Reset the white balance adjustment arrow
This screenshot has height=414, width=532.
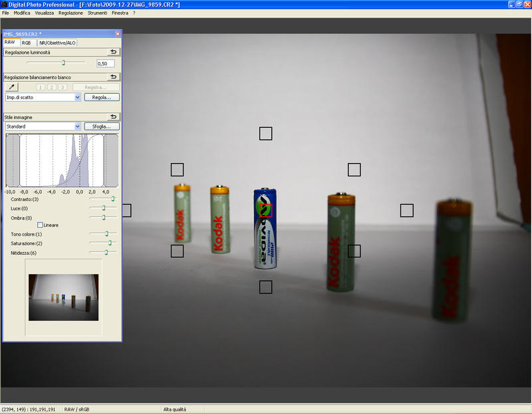coord(113,77)
